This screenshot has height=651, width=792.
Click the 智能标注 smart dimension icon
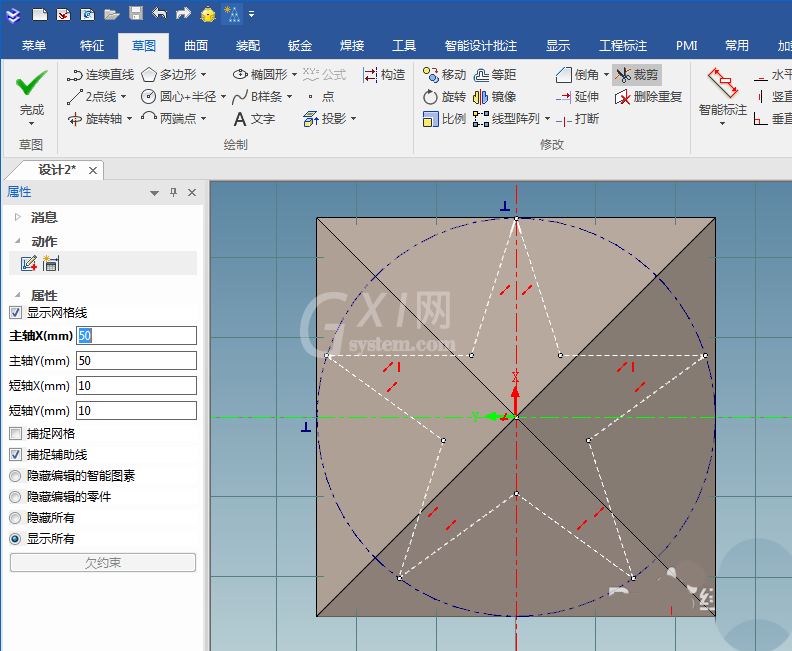723,82
